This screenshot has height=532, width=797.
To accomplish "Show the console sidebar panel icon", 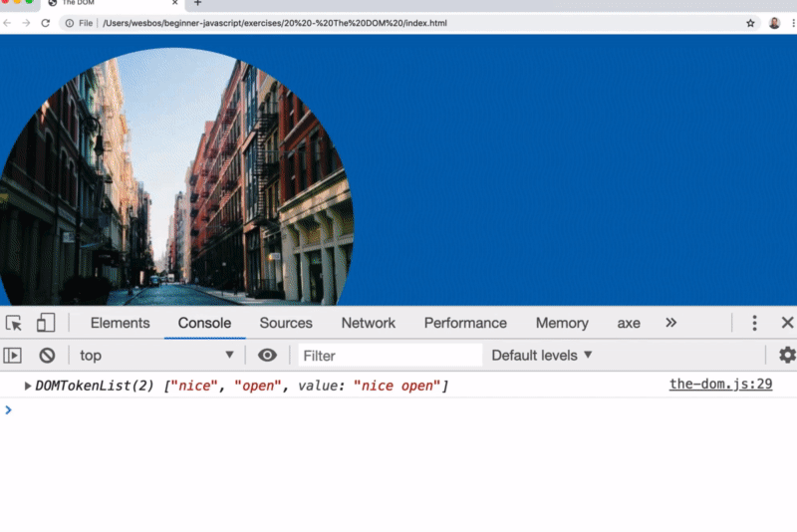I will pyautogui.click(x=13, y=355).
